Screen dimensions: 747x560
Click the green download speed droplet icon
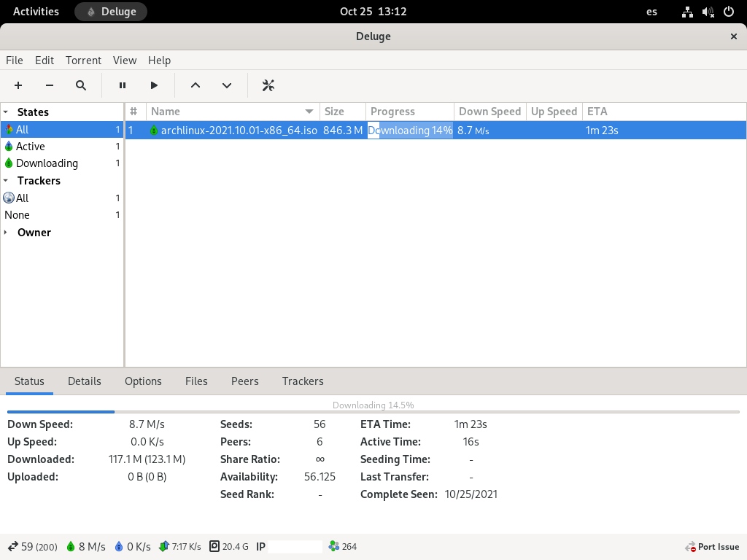[x=71, y=546]
